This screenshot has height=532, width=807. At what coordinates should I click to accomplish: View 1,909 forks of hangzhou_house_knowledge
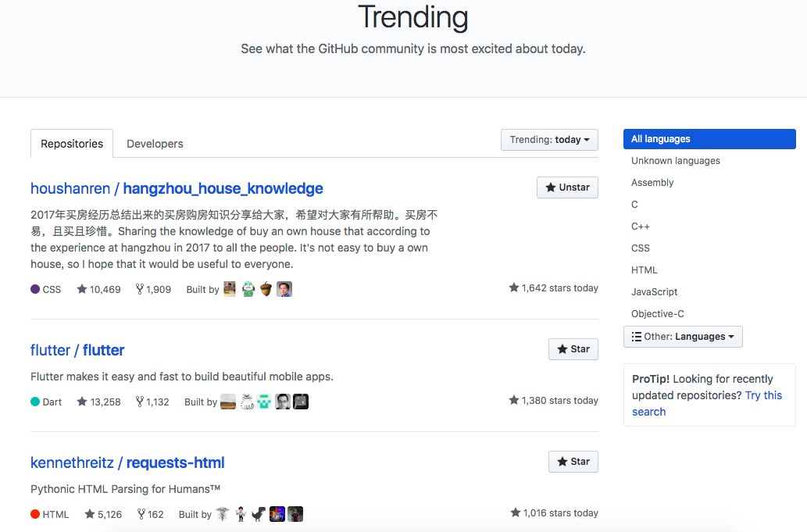point(153,289)
